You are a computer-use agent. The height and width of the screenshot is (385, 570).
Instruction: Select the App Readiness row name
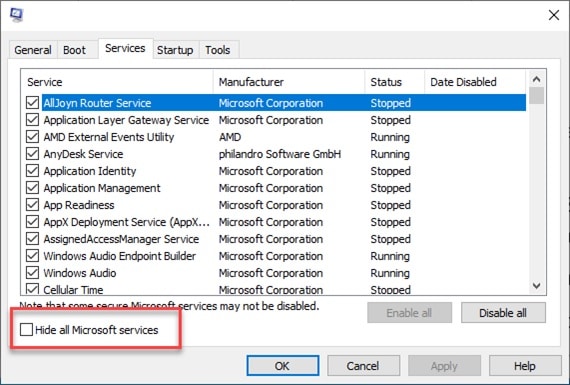[x=79, y=205]
